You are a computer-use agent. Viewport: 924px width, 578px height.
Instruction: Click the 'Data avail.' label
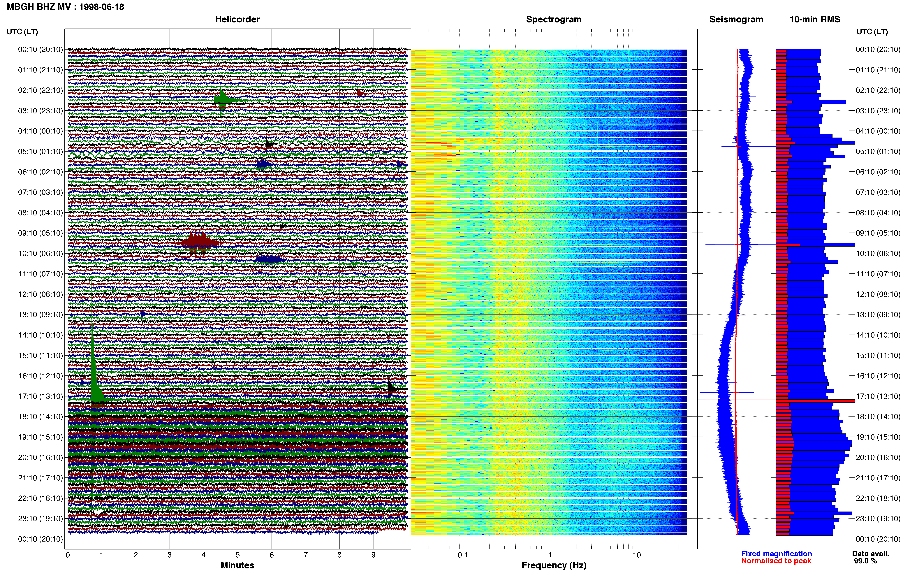click(870, 554)
